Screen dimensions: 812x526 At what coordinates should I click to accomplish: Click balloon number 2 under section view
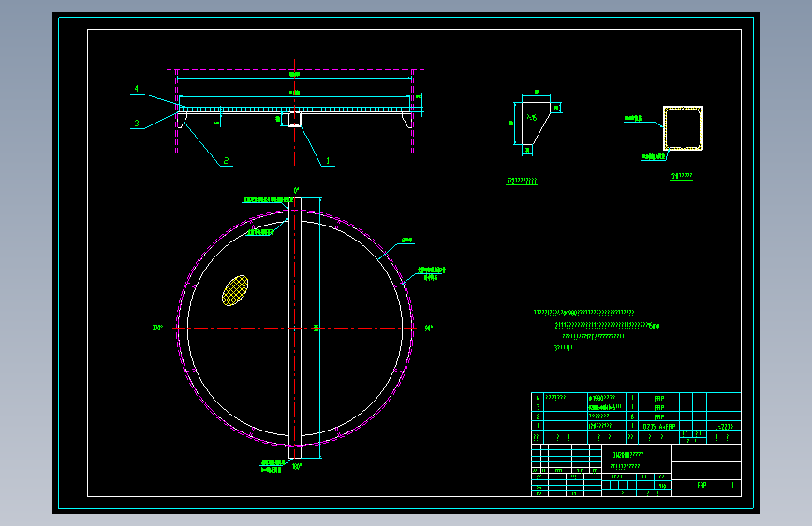click(x=226, y=161)
